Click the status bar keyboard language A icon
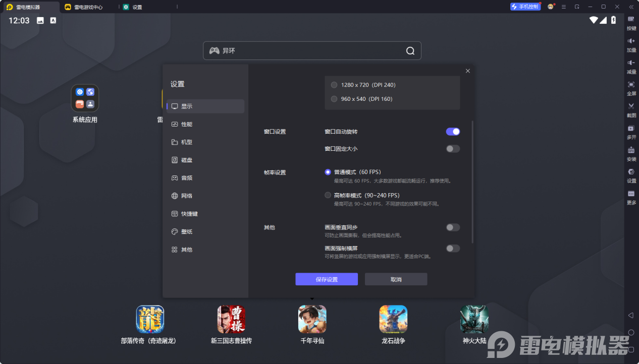 [53, 21]
